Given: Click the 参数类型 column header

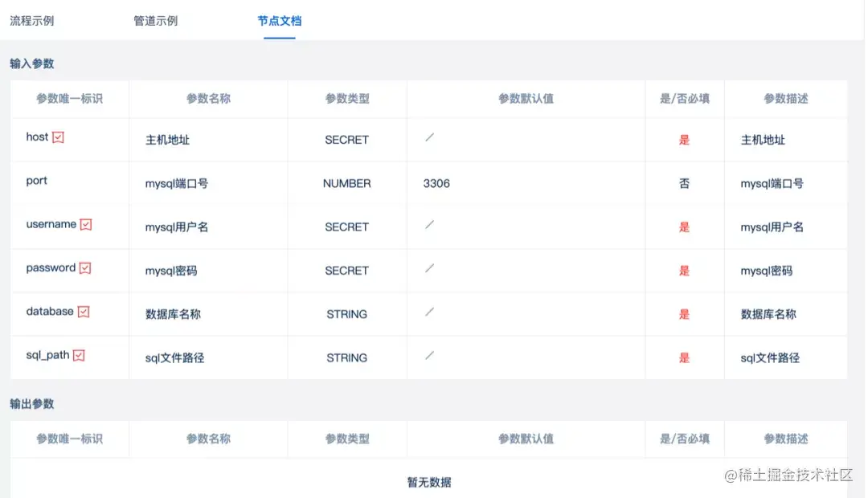Looking at the screenshot, I should (x=346, y=99).
